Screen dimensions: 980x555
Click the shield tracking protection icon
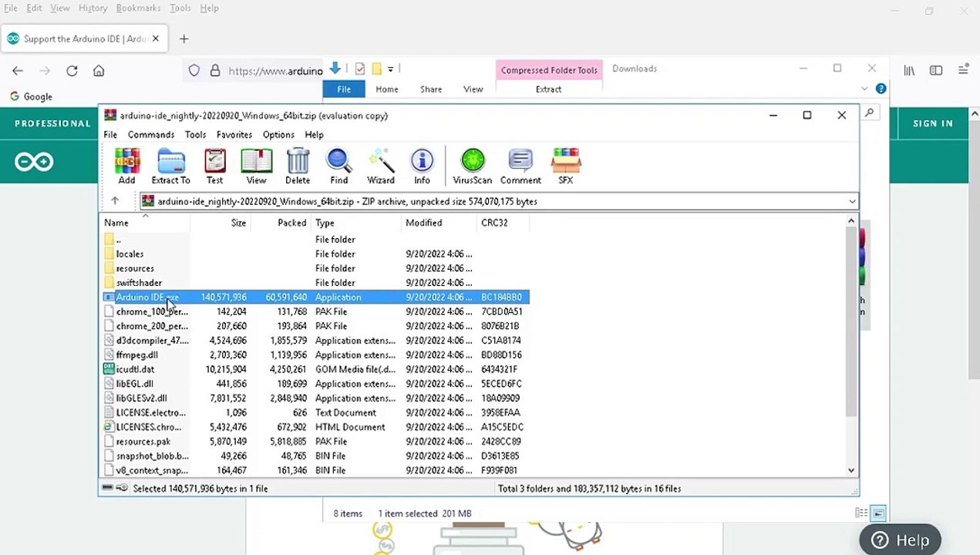point(194,71)
